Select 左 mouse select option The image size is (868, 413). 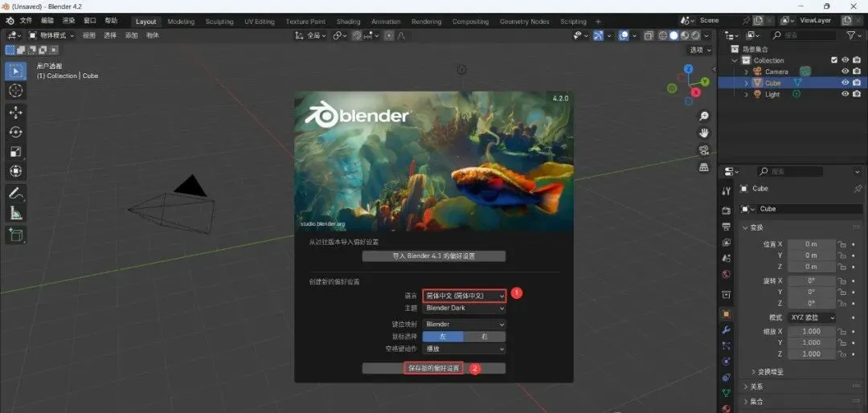(x=443, y=337)
